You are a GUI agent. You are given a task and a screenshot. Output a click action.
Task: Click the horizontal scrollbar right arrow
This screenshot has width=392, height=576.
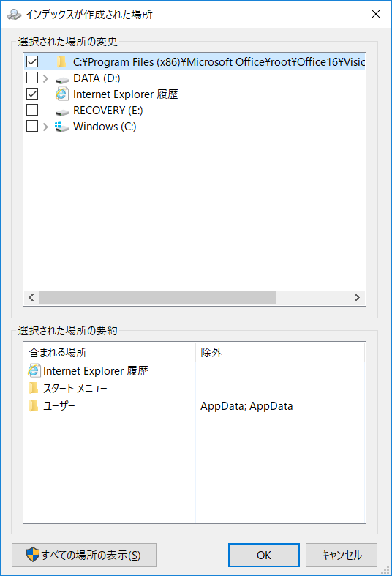point(357,297)
